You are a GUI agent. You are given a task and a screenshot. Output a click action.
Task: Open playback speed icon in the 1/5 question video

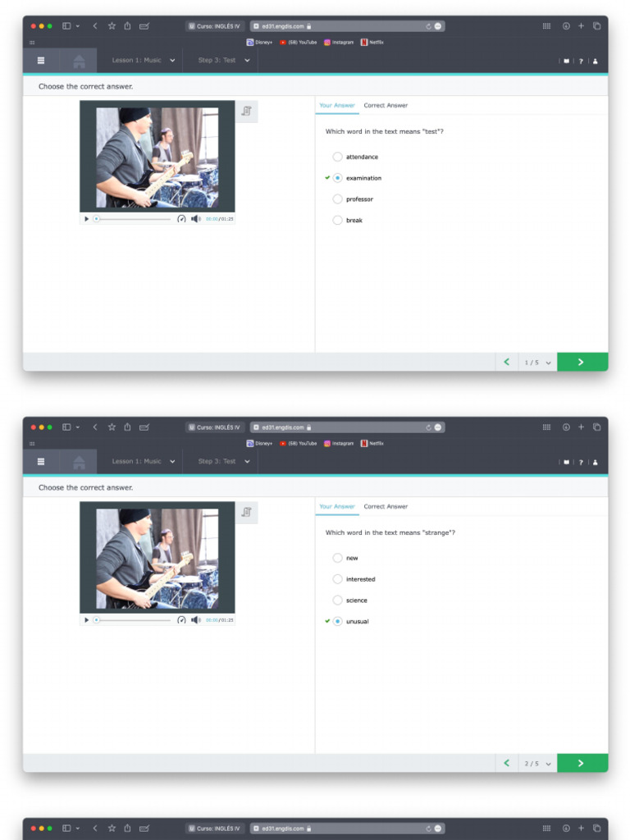coord(181,218)
